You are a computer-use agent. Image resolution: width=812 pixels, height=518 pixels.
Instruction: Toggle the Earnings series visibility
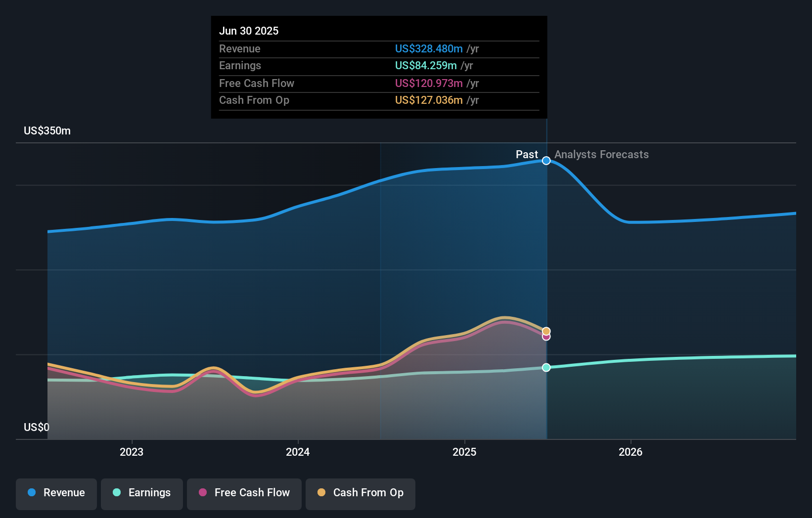pyautogui.click(x=141, y=493)
